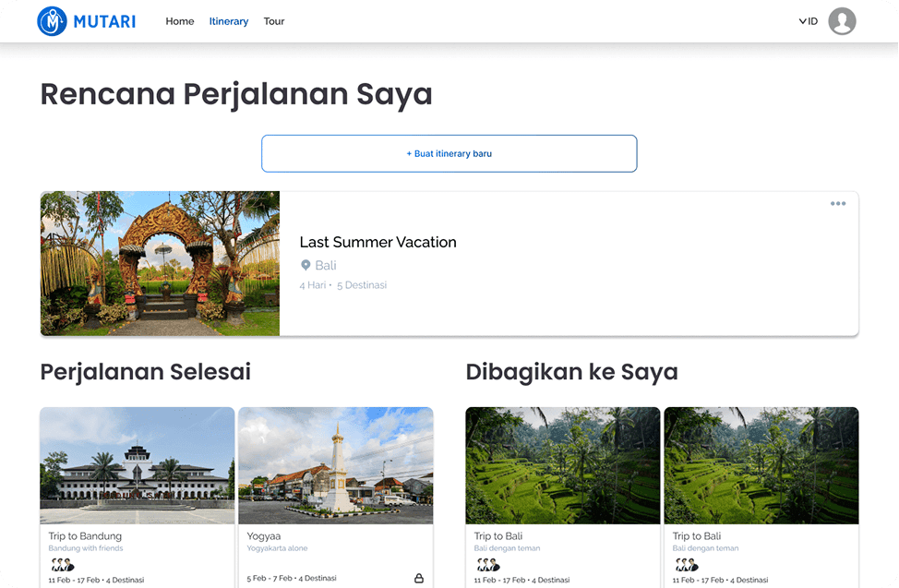Switch to the Itinerary tab

coord(228,21)
